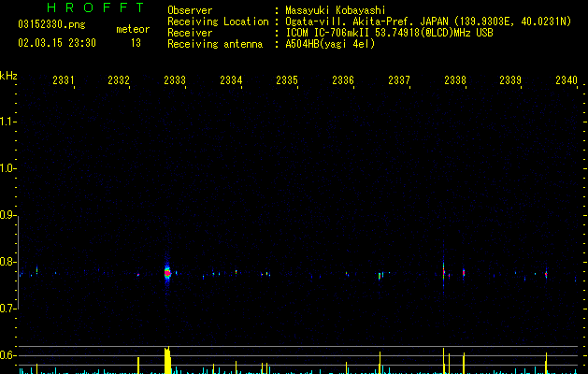The height and width of the screenshot is (374, 588).
Task: Click the 2336 time axis label
Action: [x=343, y=80]
